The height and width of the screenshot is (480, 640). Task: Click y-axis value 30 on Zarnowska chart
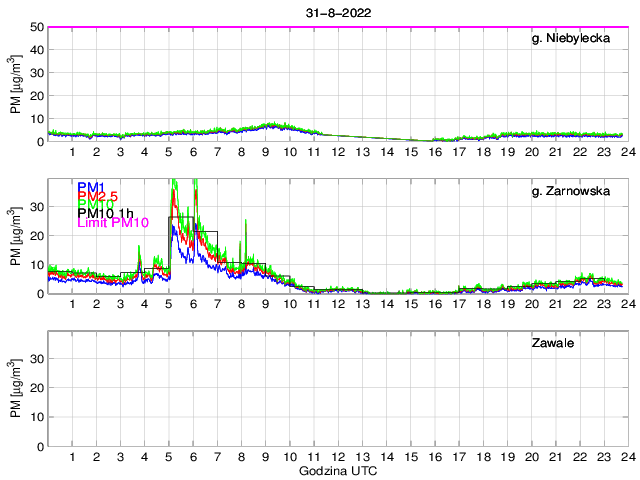coord(35,207)
